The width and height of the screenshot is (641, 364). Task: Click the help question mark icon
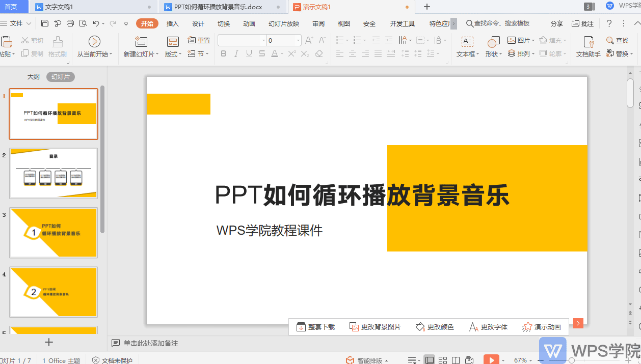pyautogui.click(x=609, y=23)
